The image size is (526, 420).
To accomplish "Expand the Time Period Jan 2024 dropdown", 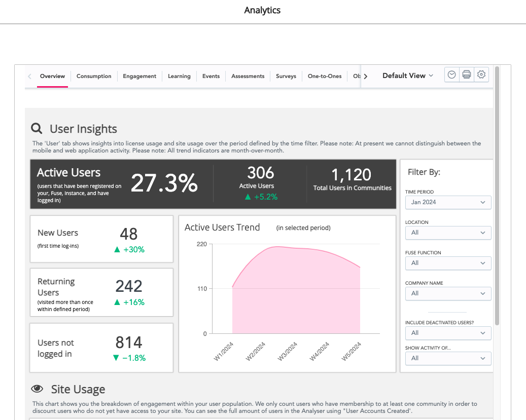I will click(448, 202).
